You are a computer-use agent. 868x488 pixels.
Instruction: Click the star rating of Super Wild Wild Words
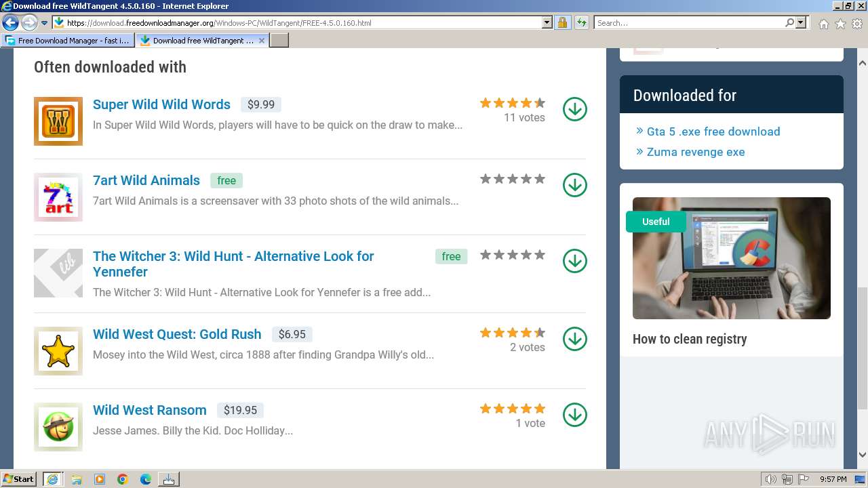click(513, 103)
